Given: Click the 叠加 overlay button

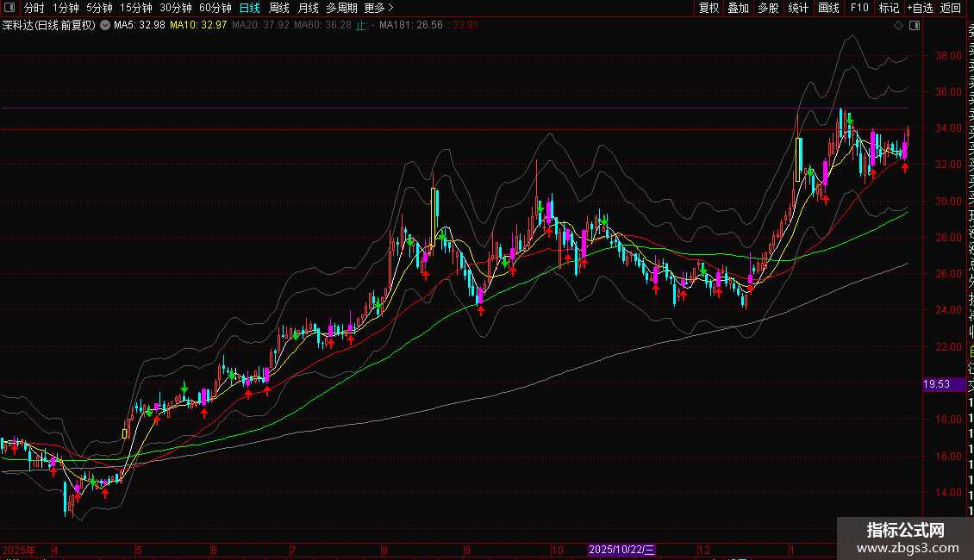Looking at the screenshot, I should pos(738,8).
